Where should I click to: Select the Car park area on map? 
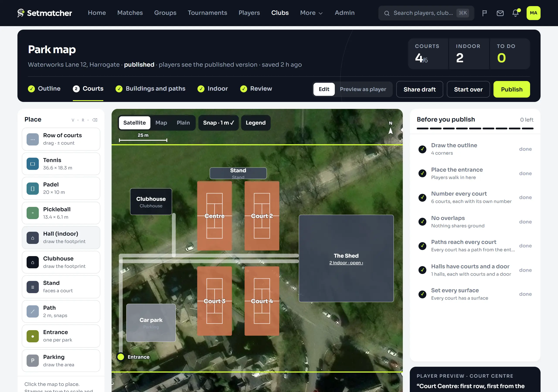pos(151,323)
